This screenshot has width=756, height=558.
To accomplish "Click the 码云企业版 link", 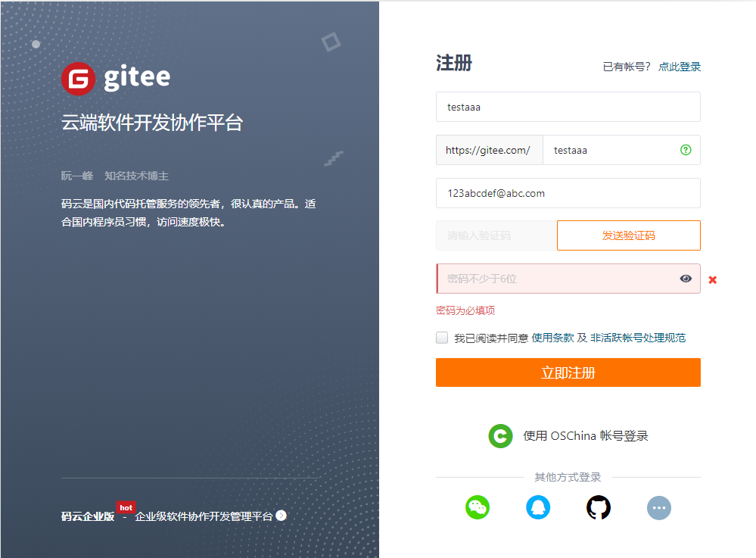I will click(88, 516).
